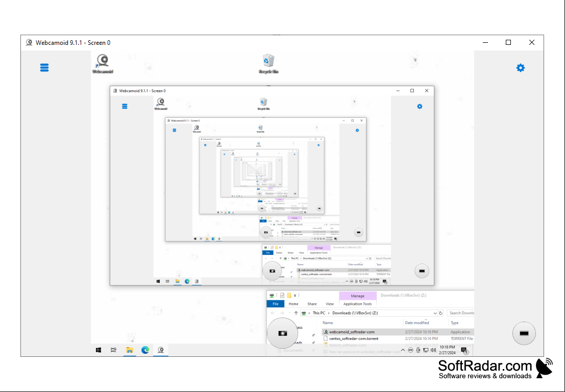Click the New Folder quick-access icon in outermost Explorer preview
Image resolution: width=565 pixels, height=392 pixels.
coord(289,295)
